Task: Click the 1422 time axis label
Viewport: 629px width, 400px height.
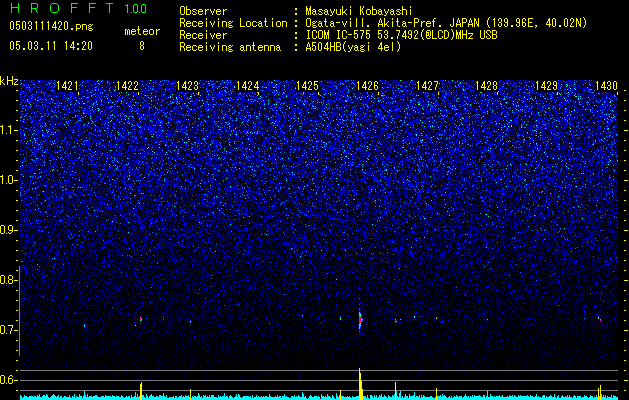Action: coord(127,85)
